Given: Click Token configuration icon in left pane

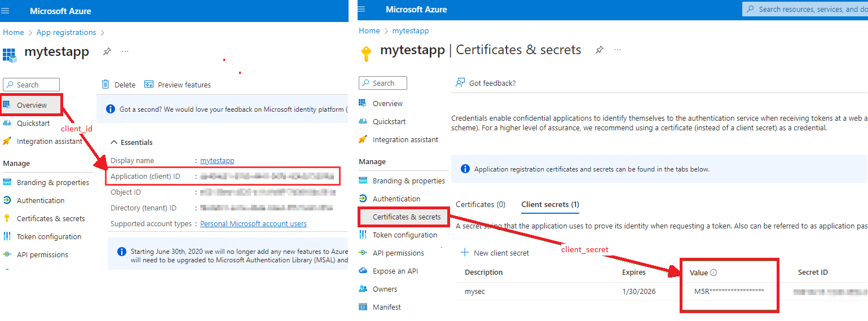Looking at the screenshot, I should click(7, 236).
